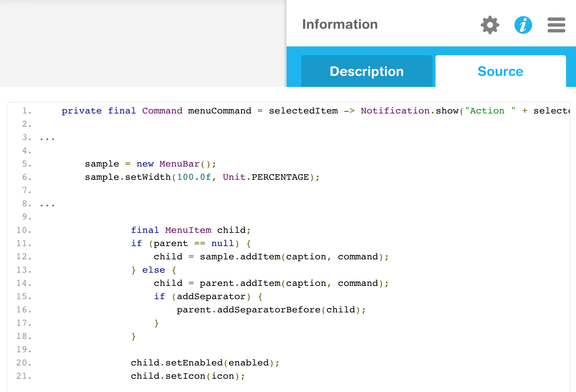
Task: Click the collapsed ellipsis on line 3
Action: click(x=47, y=139)
